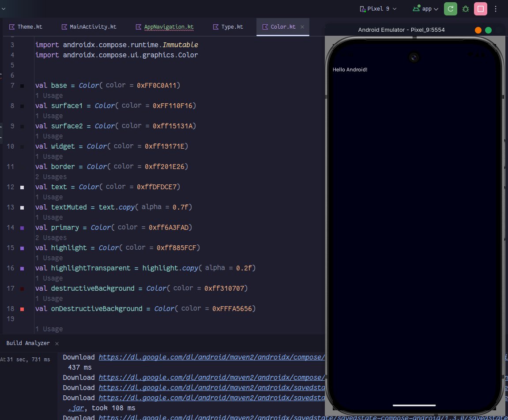The image size is (508, 420).
Task: Open color picker for surface1 gutter swatch
Action: [x=22, y=106]
